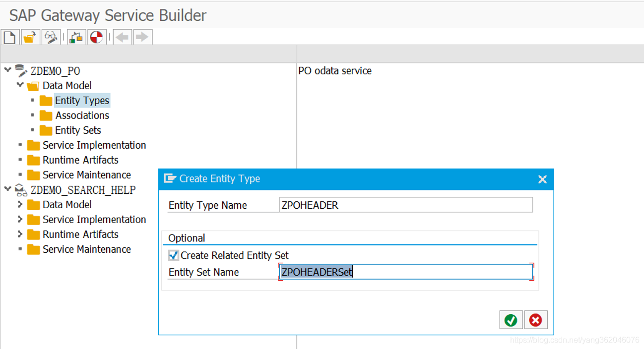Viewport: 644px width, 349px height.
Task: Collapse the Data Model node under ZDEMO_PO
Action: 20,85
